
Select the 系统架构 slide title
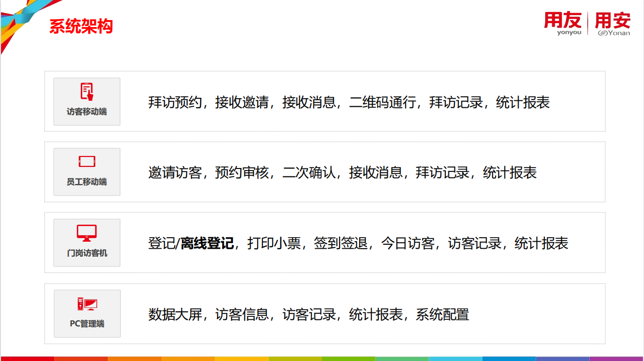click(81, 26)
